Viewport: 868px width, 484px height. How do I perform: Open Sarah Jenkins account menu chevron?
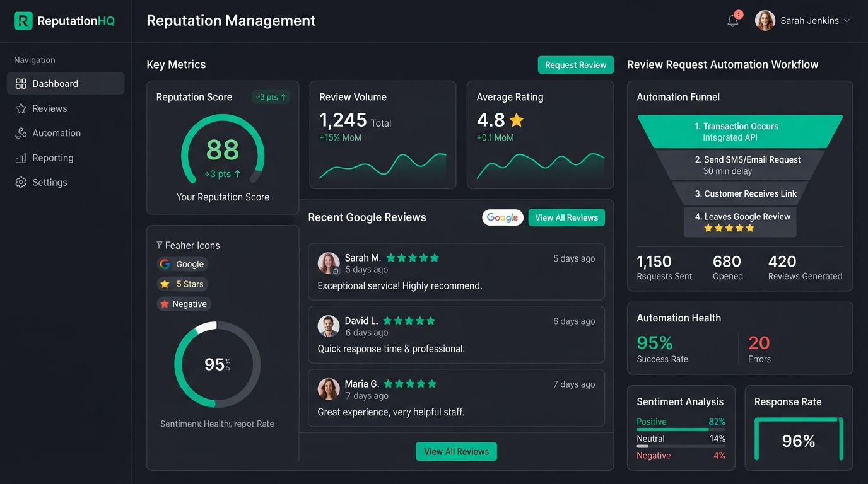point(847,21)
